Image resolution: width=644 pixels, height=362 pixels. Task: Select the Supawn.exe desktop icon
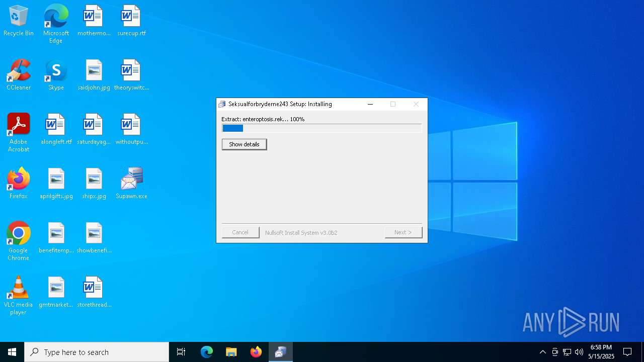131,184
